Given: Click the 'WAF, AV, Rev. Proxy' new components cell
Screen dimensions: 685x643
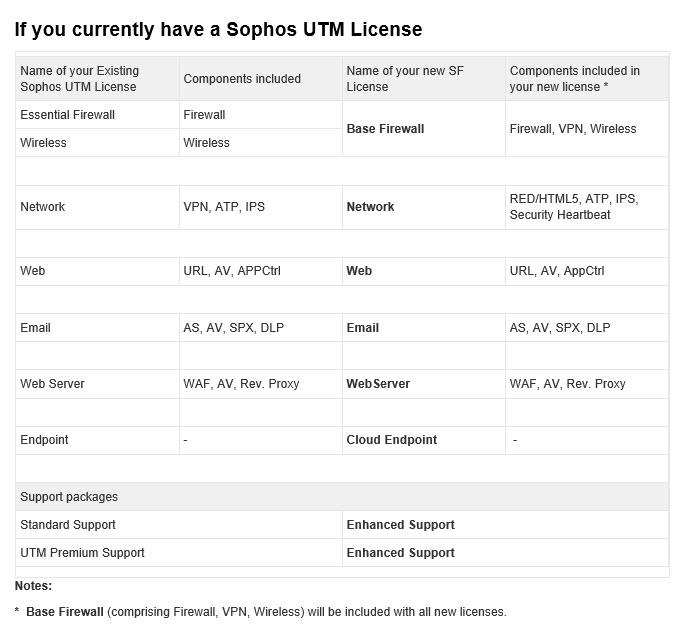Looking at the screenshot, I should [x=587, y=384].
